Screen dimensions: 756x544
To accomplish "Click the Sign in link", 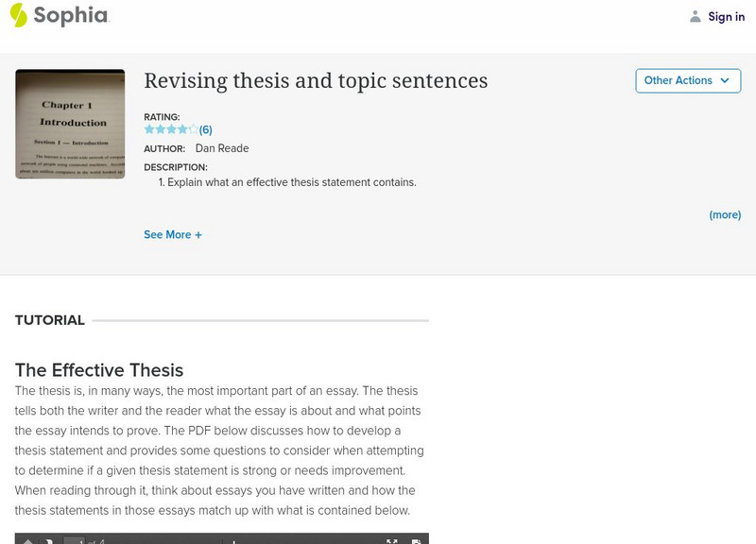I will tap(726, 16).
